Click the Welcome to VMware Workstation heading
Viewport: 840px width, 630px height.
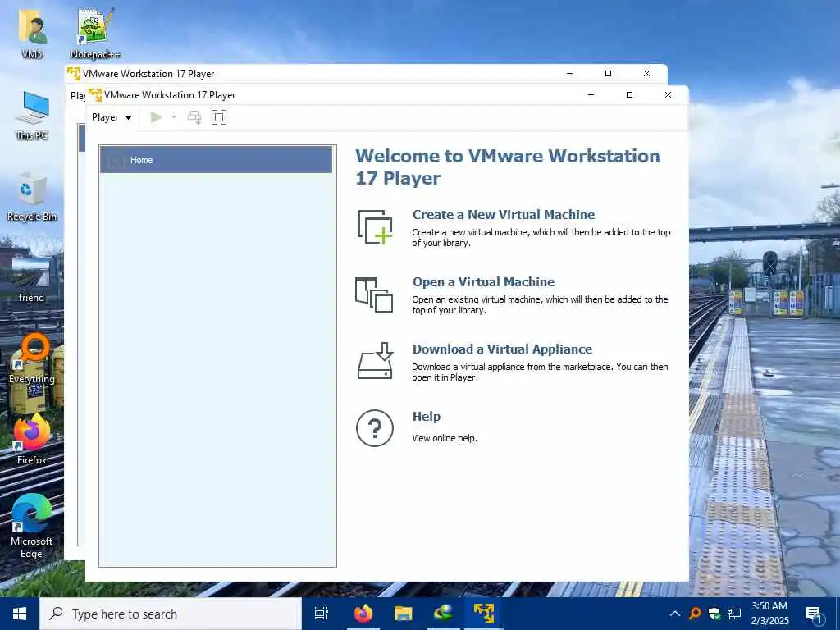pyautogui.click(x=507, y=167)
